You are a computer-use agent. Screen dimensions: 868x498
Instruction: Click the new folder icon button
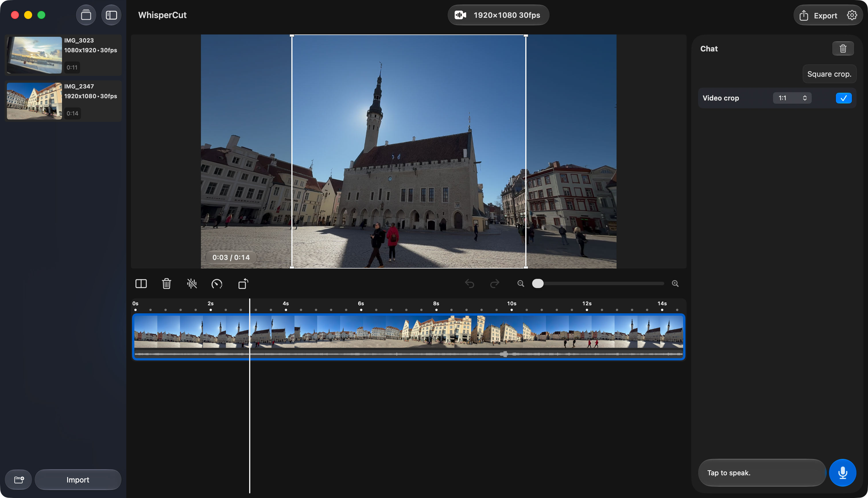point(19,480)
